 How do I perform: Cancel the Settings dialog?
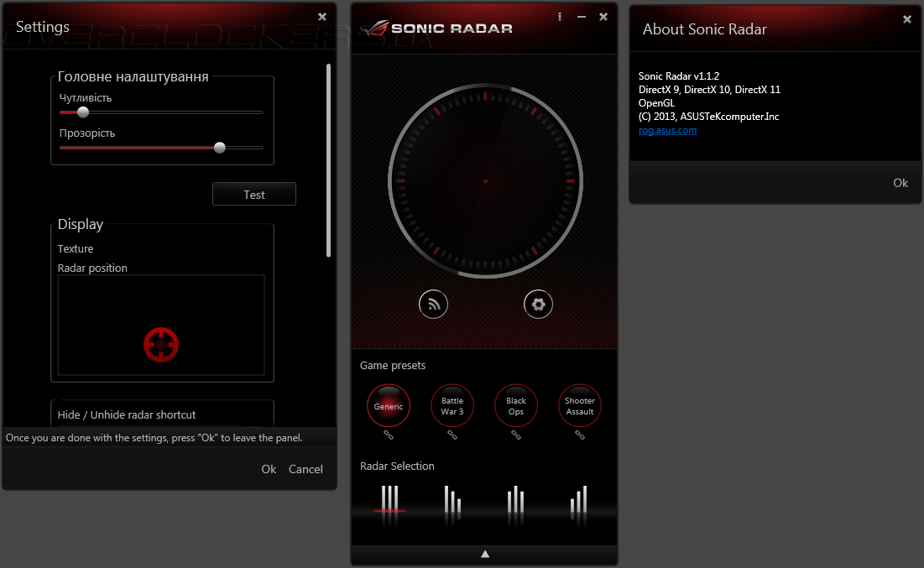coord(305,469)
